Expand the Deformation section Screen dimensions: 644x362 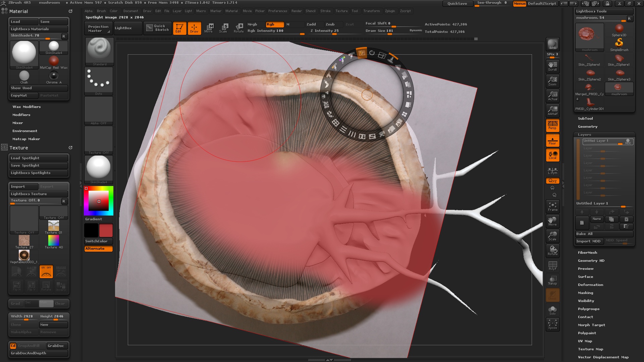[x=590, y=285]
